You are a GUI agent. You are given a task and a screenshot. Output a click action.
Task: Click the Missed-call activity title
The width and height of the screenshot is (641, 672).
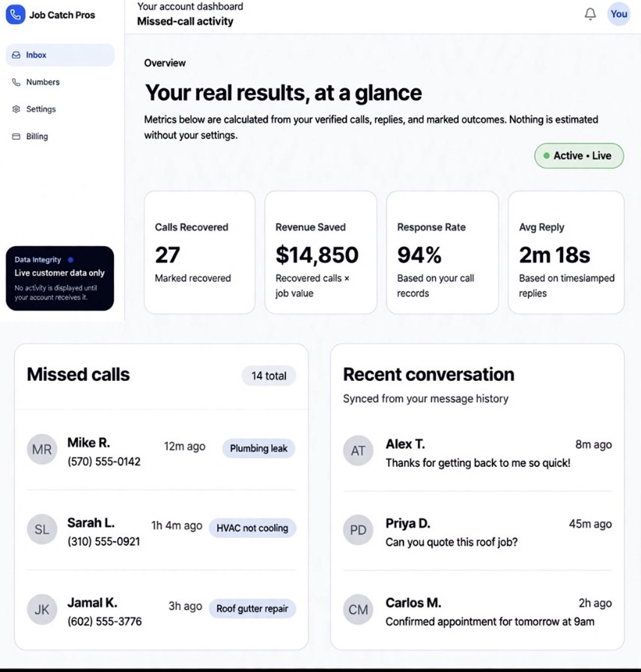tap(185, 21)
